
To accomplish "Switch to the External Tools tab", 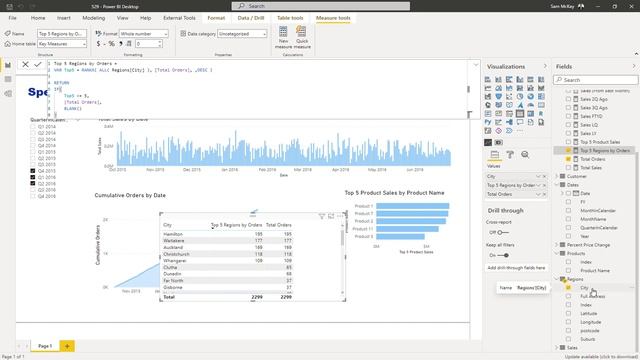I will 179,18.
